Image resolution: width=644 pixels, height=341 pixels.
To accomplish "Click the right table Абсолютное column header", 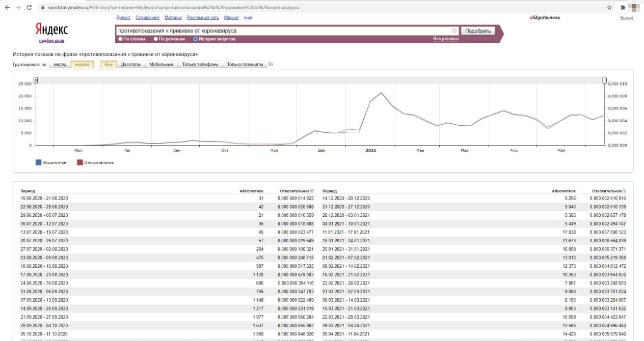I will (564, 191).
